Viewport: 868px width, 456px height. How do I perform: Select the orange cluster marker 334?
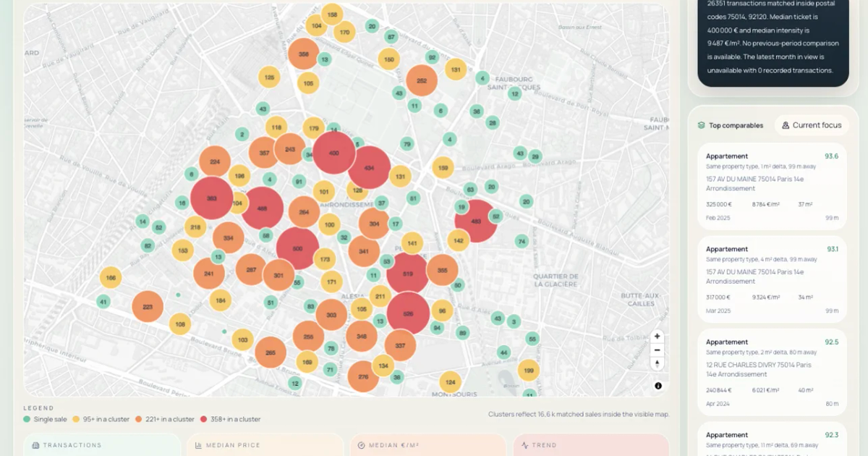pyautogui.click(x=229, y=237)
